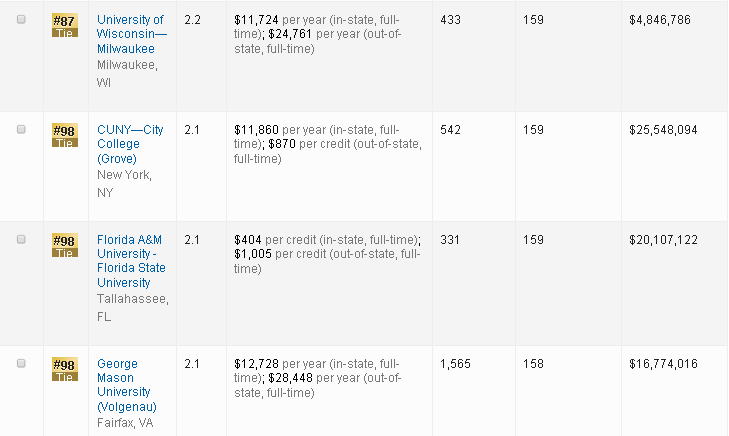This screenshot has height=436, width=729.
Task: Click the 2.2 score for Wisconsin—Milwaukee
Action: pos(193,20)
